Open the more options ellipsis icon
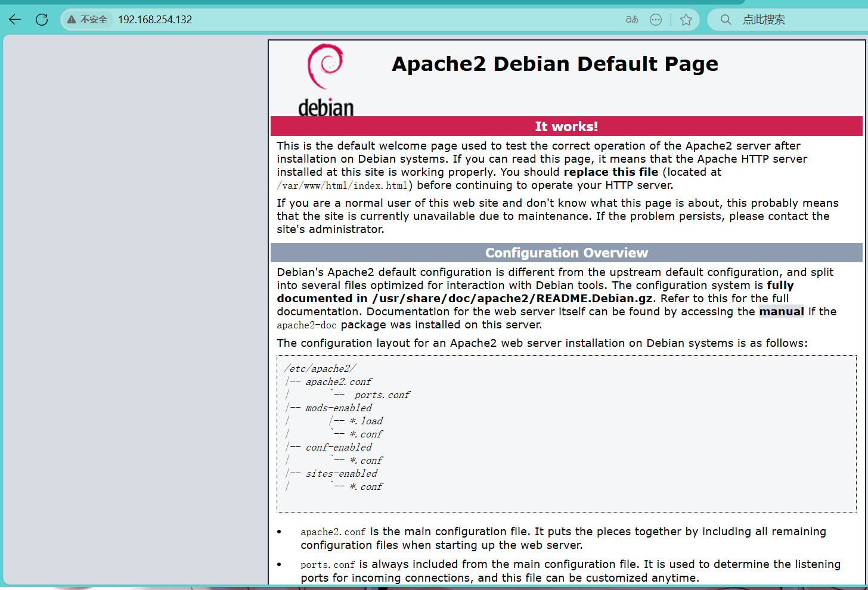The image size is (868, 590). pyautogui.click(x=656, y=20)
